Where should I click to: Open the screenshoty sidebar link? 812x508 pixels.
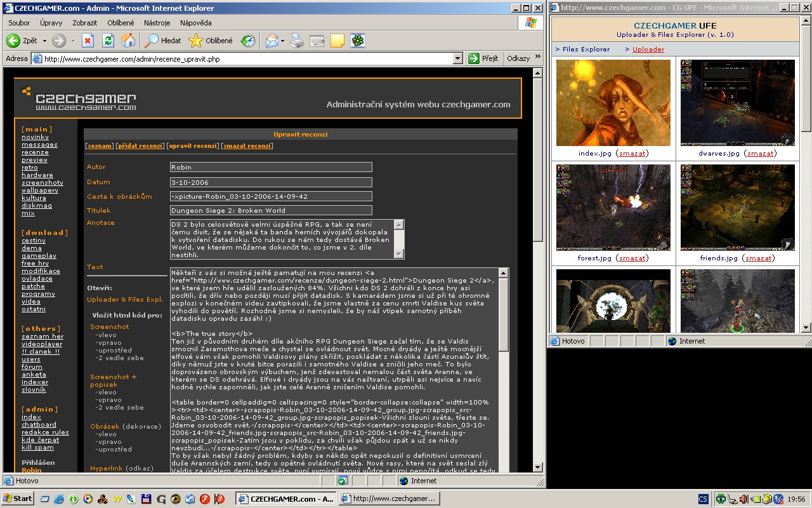point(43,182)
